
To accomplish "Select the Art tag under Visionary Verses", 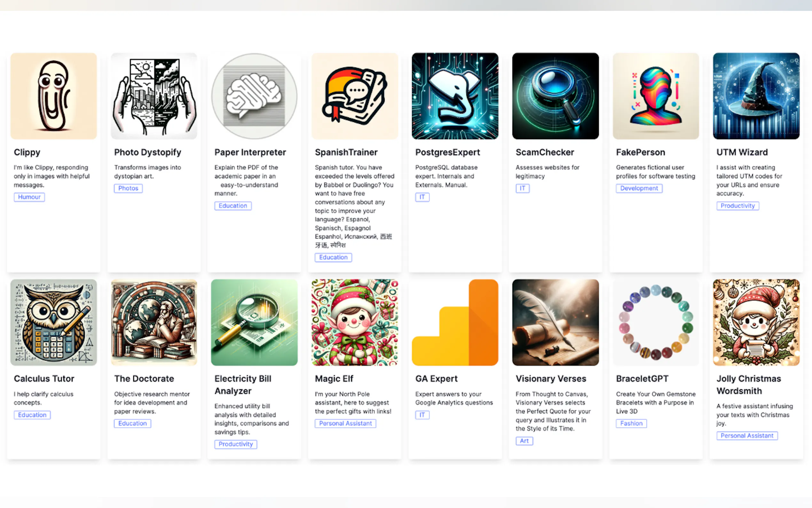I will tap(524, 441).
